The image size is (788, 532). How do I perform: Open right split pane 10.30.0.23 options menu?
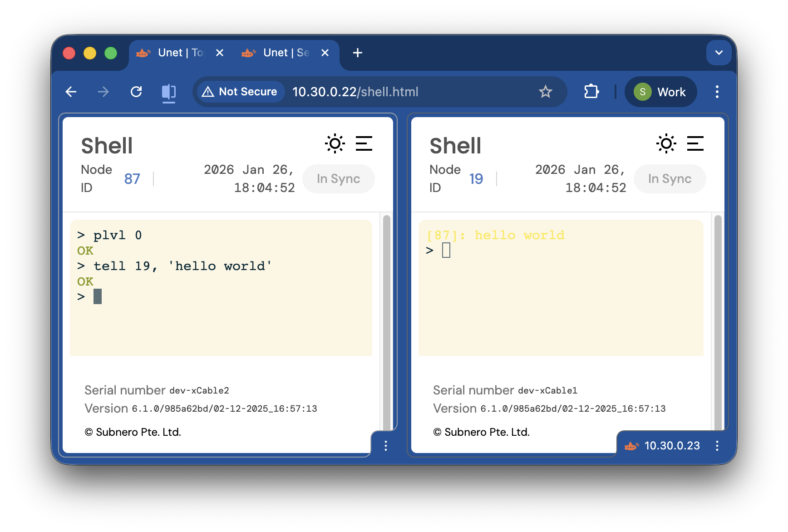[717, 446]
